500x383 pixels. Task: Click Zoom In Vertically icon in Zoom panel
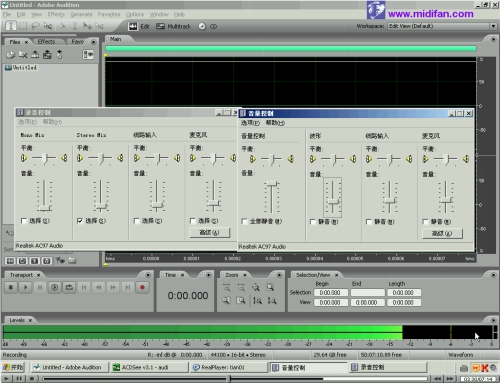257,301
